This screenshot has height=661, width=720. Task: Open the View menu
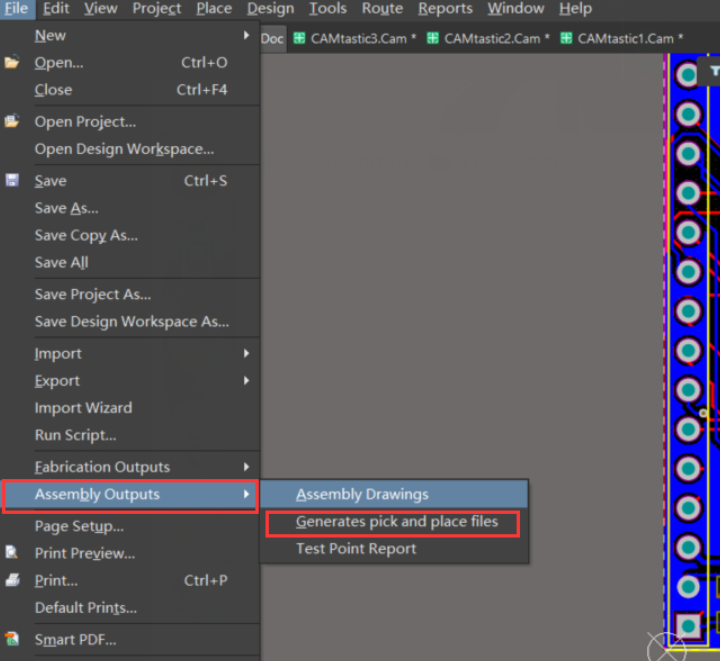point(101,9)
